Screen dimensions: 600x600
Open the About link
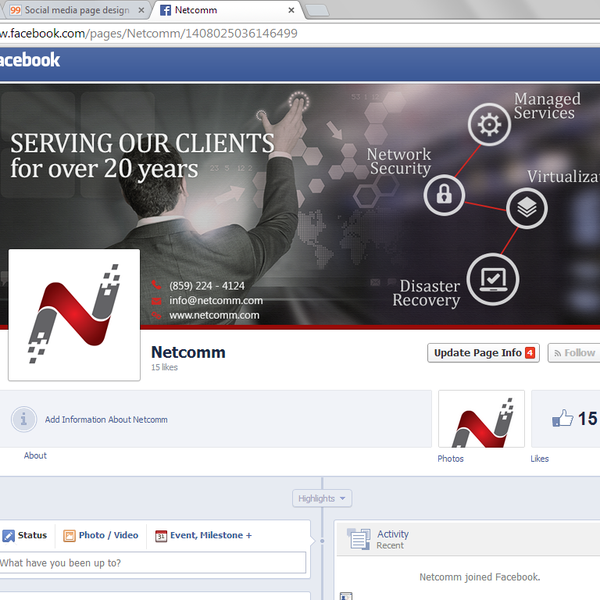(x=35, y=456)
